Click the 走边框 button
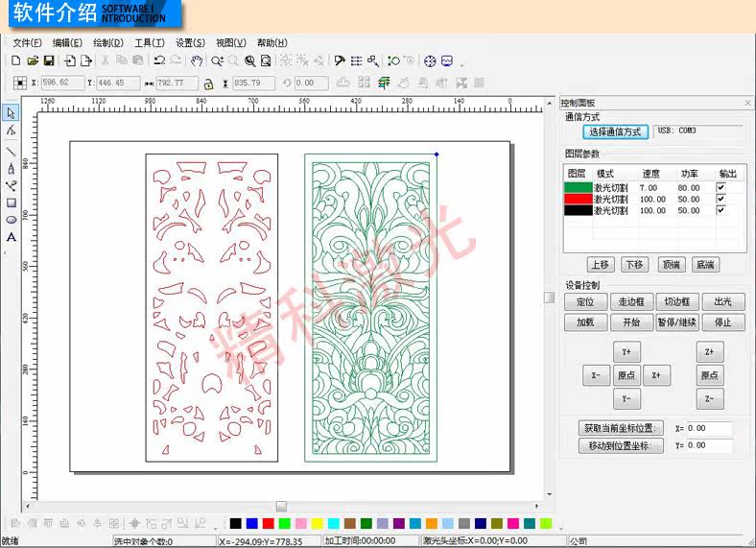The height and width of the screenshot is (548, 756). (x=631, y=302)
